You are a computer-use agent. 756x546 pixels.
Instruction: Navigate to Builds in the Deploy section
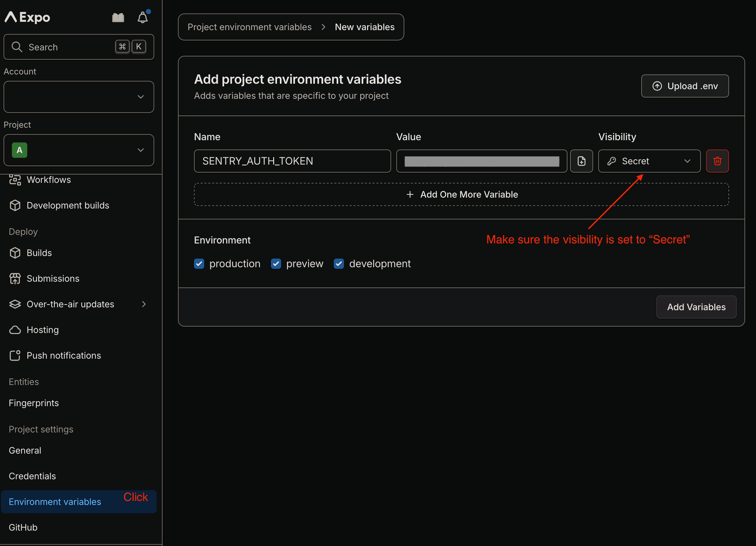coord(39,253)
